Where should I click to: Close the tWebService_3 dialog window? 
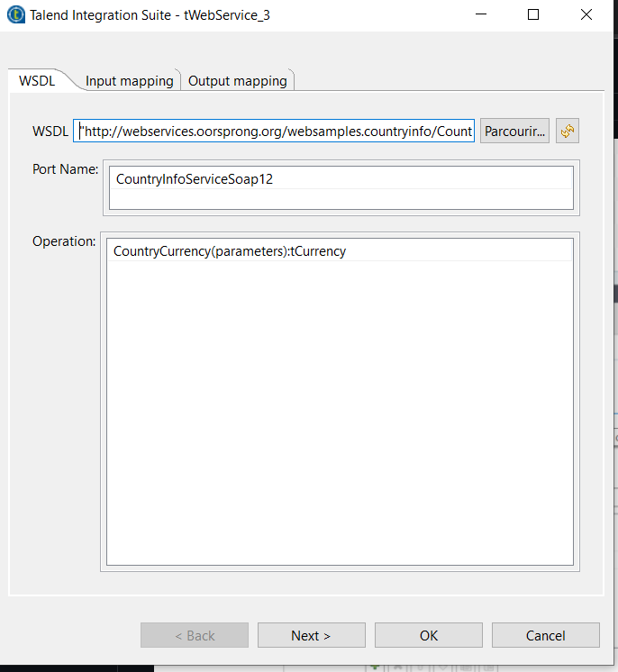point(586,14)
